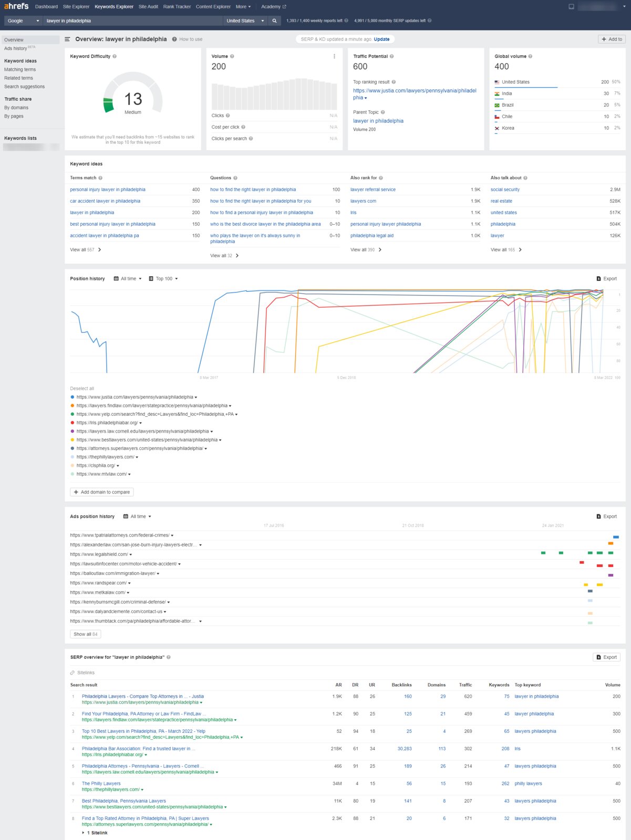Go to Dashboard in the top navigation

coord(46,7)
